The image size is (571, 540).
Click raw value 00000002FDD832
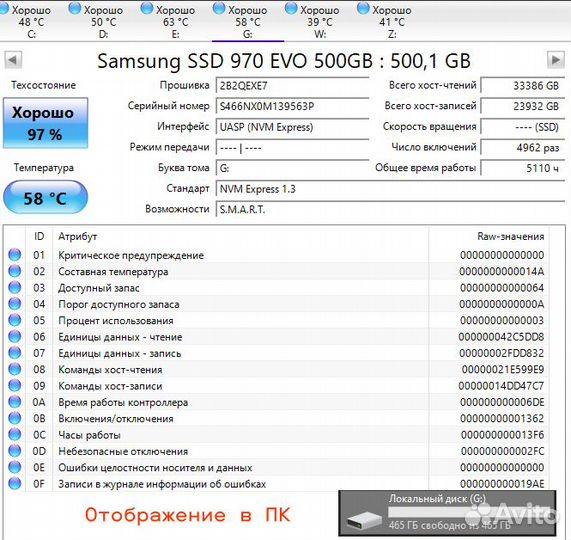501,353
